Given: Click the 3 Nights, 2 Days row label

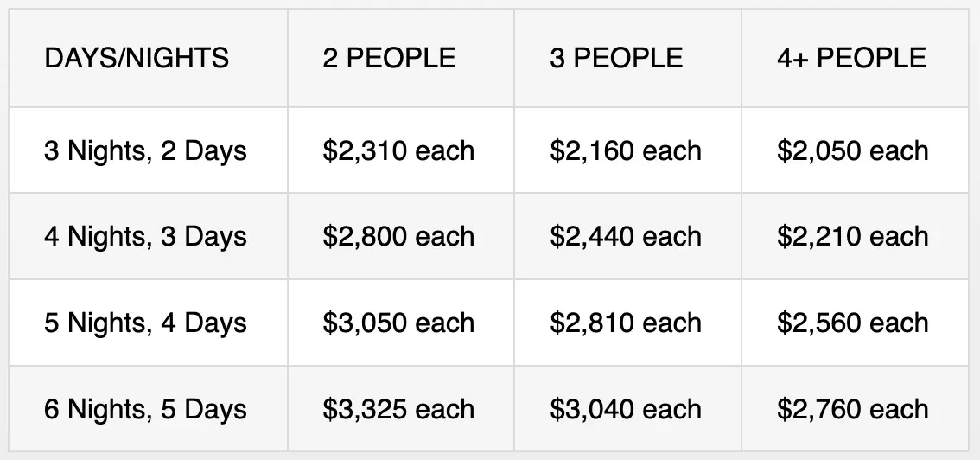Looking at the screenshot, I should pyautogui.click(x=145, y=150).
